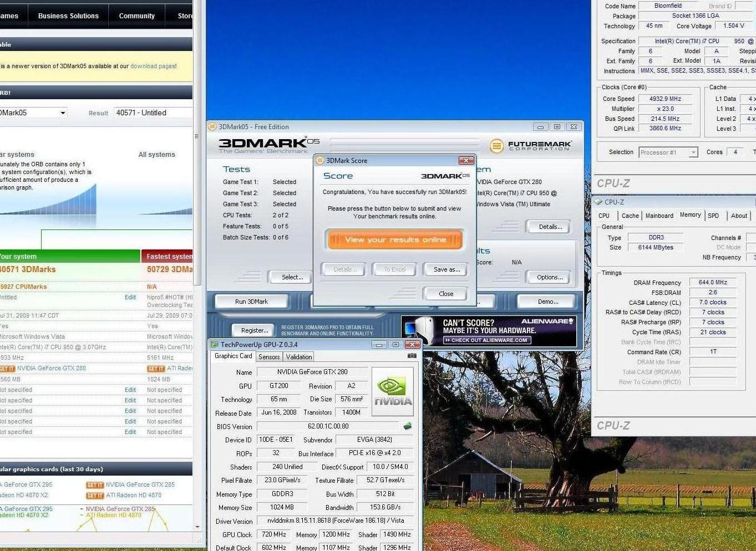This screenshot has width=756, height=551.
Task: Open the About tab in CPU-Z
Action: (739, 216)
